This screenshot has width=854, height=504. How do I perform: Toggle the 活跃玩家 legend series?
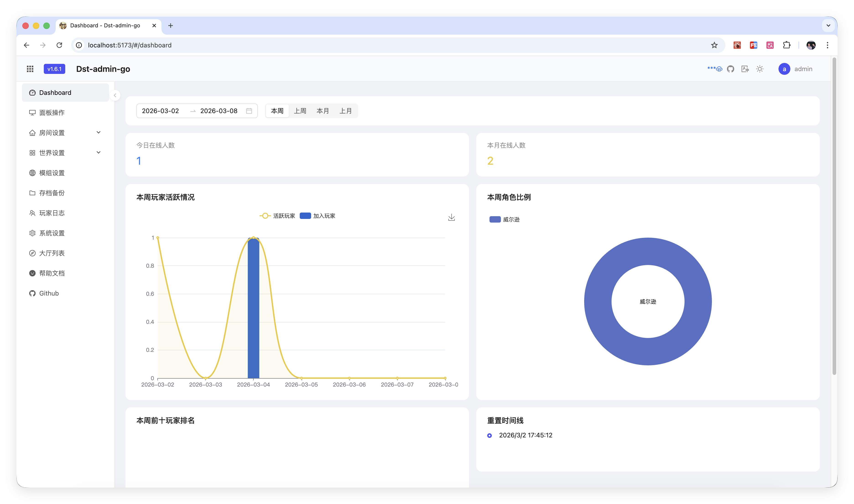pos(277,216)
